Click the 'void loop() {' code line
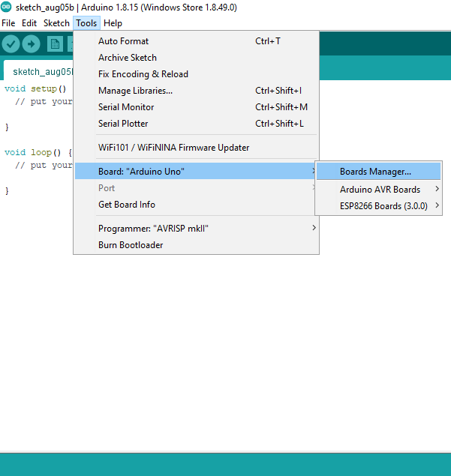Image resolution: width=451 pixels, height=476 pixels. pyautogui.click(x=38, y=152)
